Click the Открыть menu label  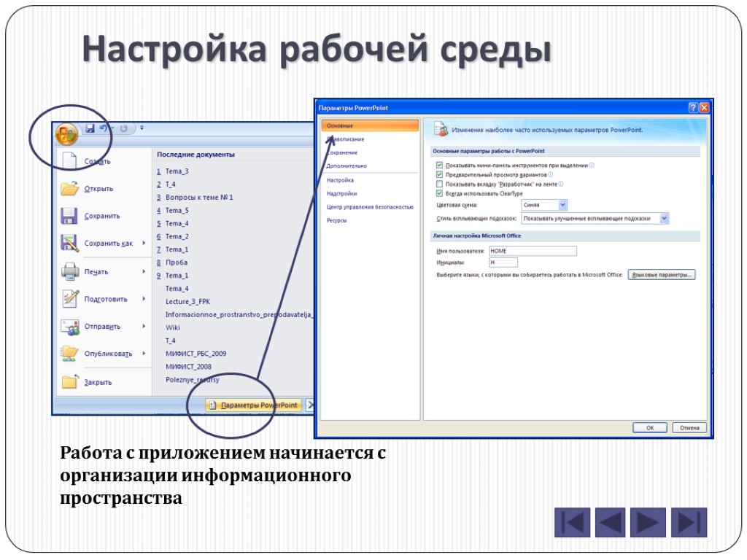click(98, 189)
